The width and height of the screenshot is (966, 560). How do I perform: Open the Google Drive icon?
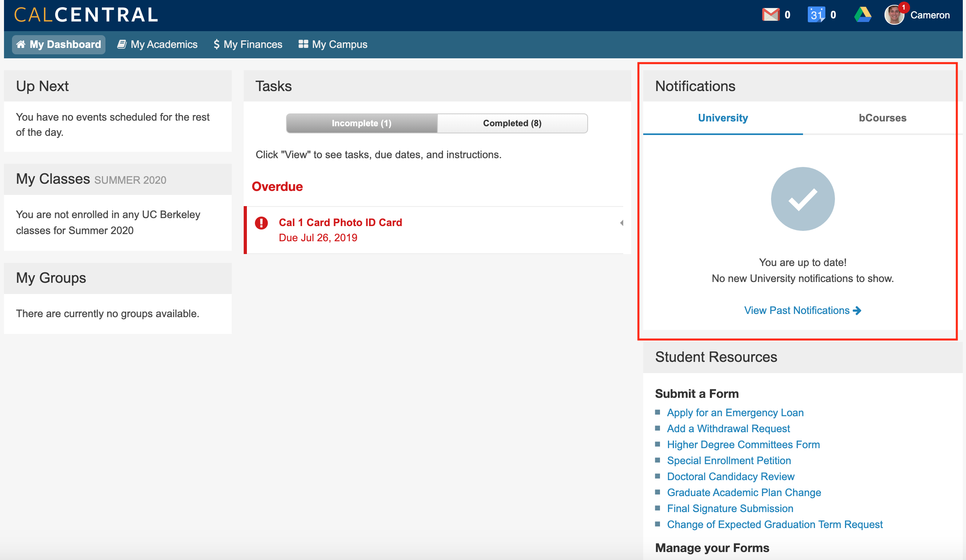[x=863, y=15]
